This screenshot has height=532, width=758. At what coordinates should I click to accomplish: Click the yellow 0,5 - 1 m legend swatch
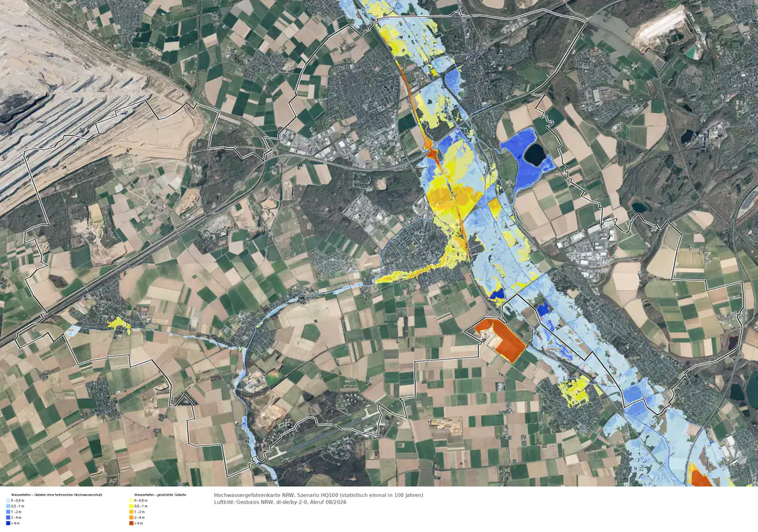pyautogui.click(x=132, y=506)
